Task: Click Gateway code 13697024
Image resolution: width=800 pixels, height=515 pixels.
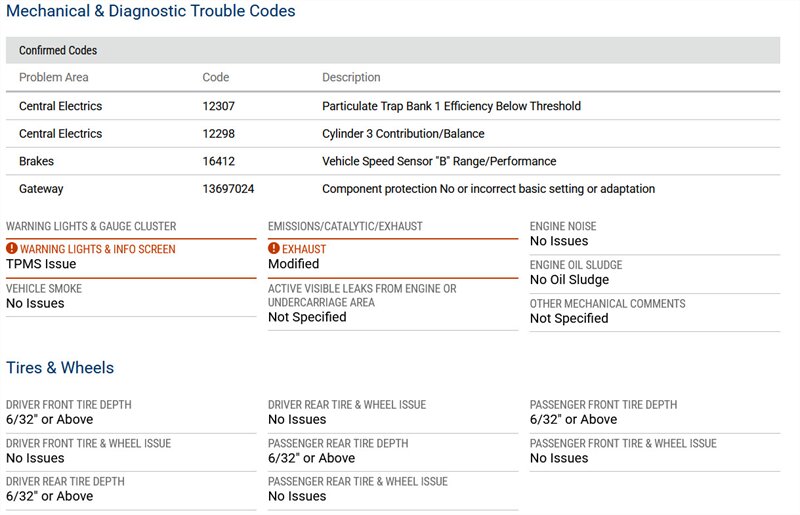Action: (x=228, y=189)
